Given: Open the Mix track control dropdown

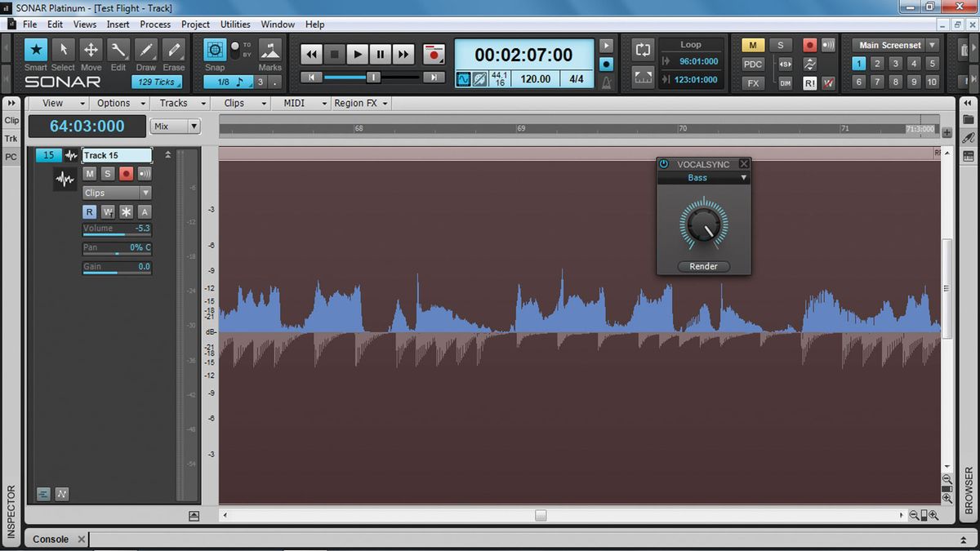Looking at the screenshot, I should coord(176,127).
